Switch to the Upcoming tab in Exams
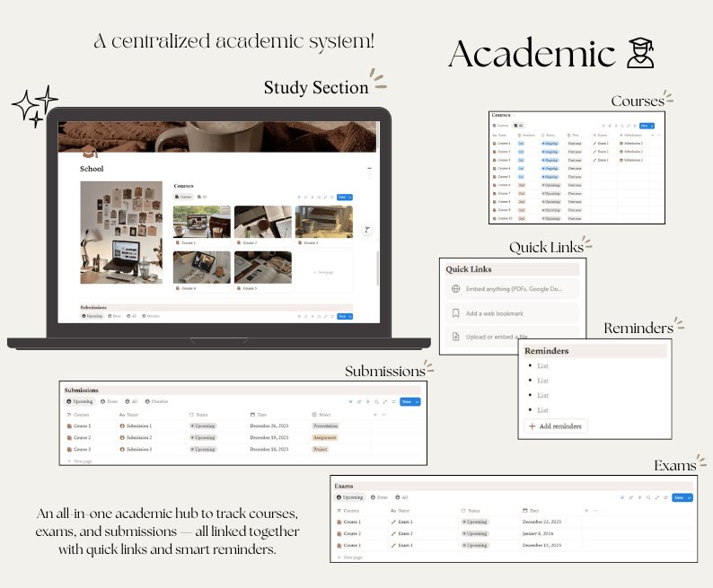 tap(349, 497)
